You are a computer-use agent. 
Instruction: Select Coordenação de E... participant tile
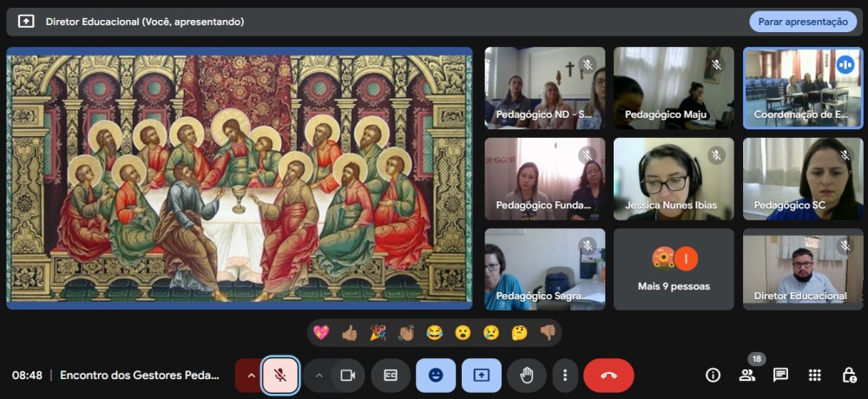(x=803, y=88)
